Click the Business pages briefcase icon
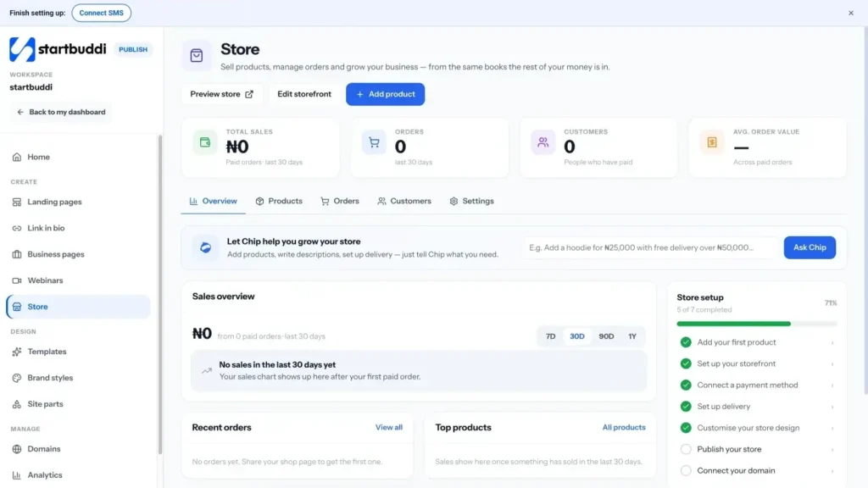The image size is (868, 488). (x=17, y=254)
